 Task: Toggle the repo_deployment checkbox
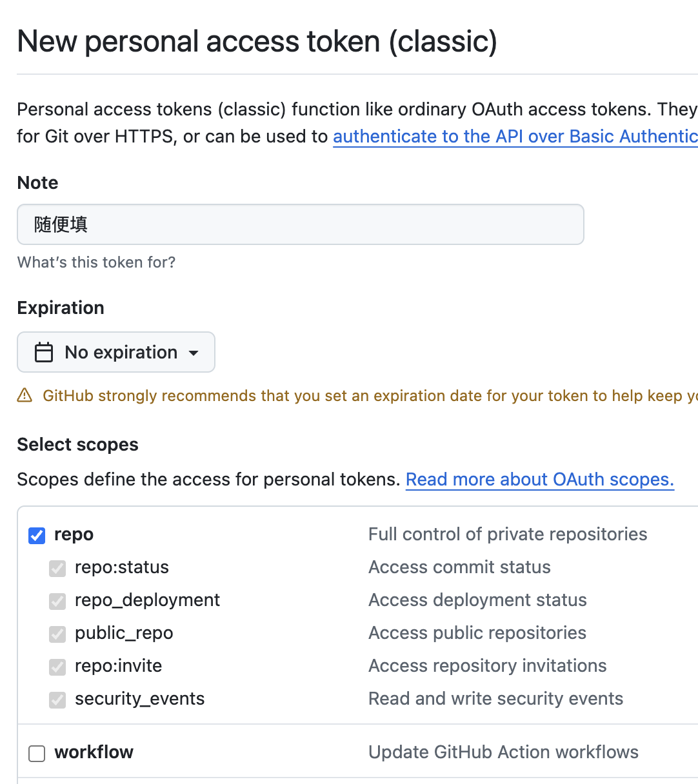tap(57, 601)
